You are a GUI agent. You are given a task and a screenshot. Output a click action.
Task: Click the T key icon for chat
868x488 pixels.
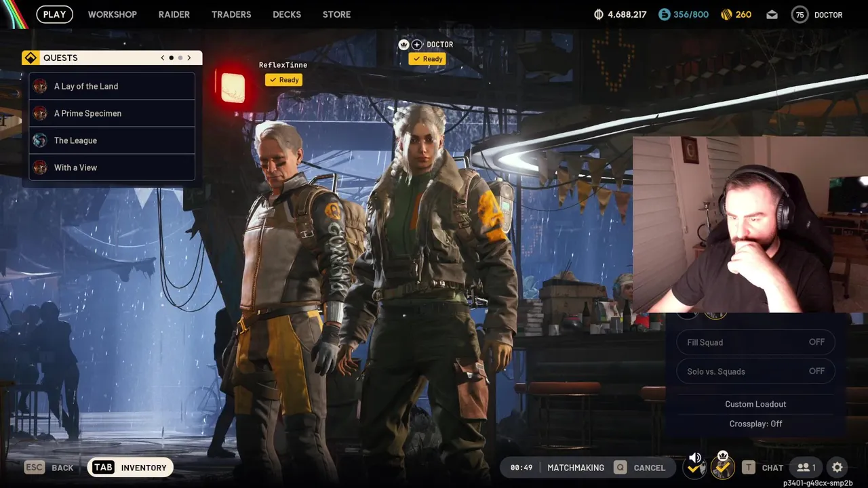click(749, 467)
